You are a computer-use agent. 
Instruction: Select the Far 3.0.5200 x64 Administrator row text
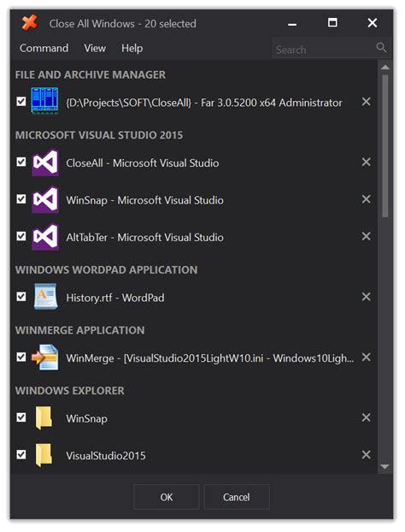(204, 103)
